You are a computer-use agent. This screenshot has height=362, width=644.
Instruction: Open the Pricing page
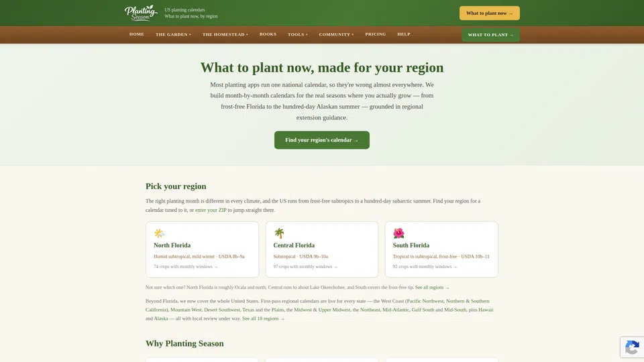point(376,34)
